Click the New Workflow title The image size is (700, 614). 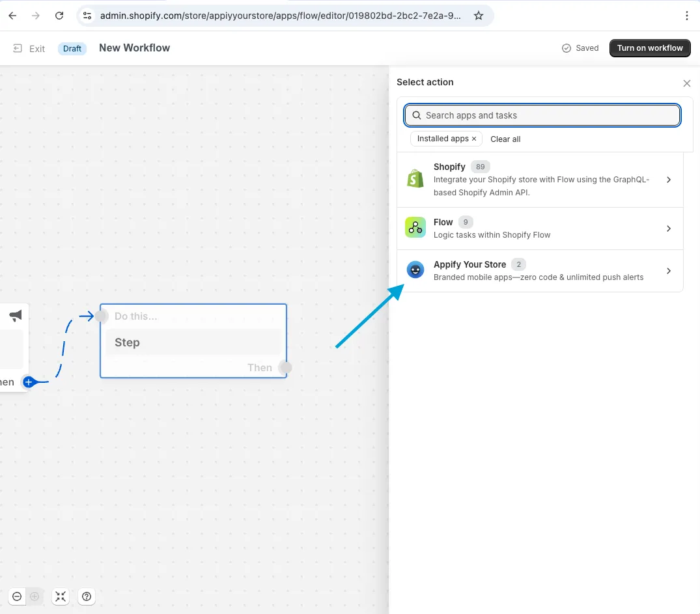(134, 48)
